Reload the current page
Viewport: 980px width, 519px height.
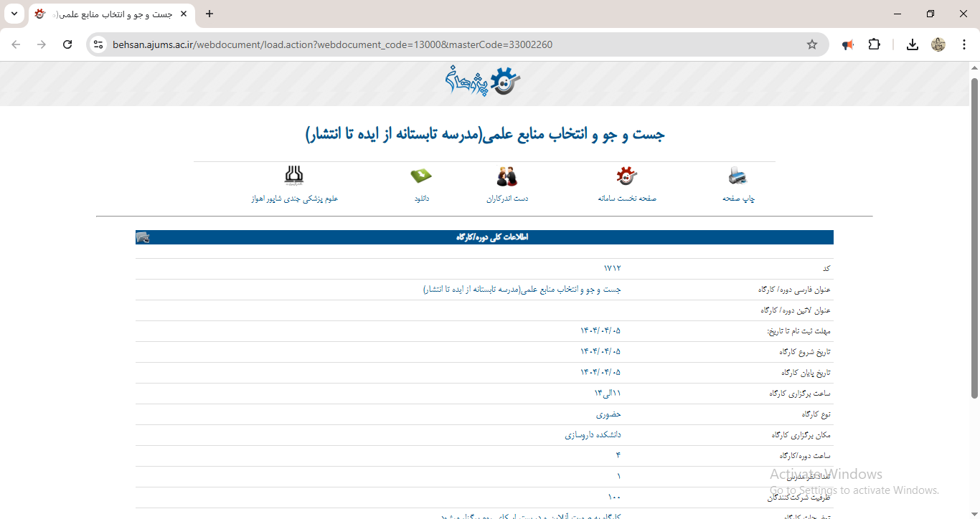(x=67, y=44)
